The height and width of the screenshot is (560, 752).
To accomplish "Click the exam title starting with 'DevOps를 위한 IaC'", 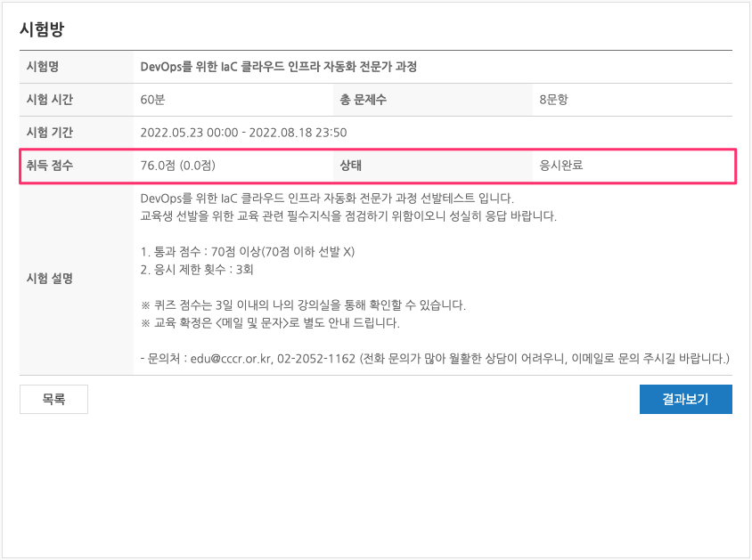I will (279, 67).
